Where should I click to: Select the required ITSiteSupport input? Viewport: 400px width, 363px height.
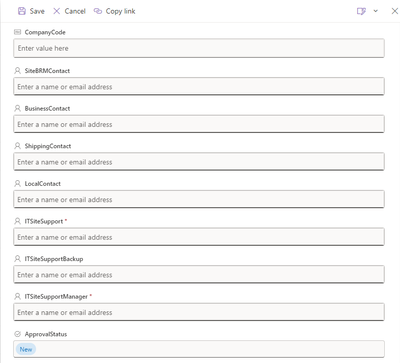pos(199,237)
